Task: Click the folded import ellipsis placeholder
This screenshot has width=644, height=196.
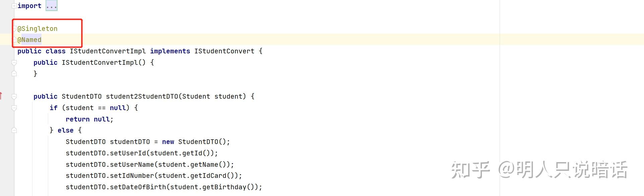Action: pyautogui.click(x=52, y=6)
